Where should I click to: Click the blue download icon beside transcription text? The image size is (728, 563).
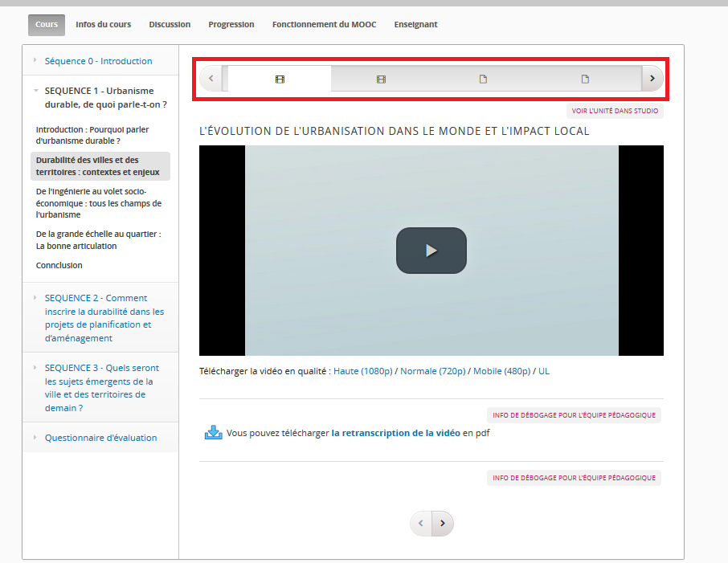(213, 433)
